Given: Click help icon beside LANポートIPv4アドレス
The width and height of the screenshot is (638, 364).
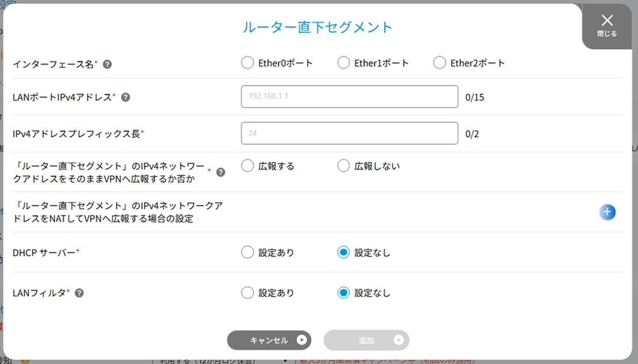Looking at the screenshot, I should pyautogui.click(x=125, y=97).
